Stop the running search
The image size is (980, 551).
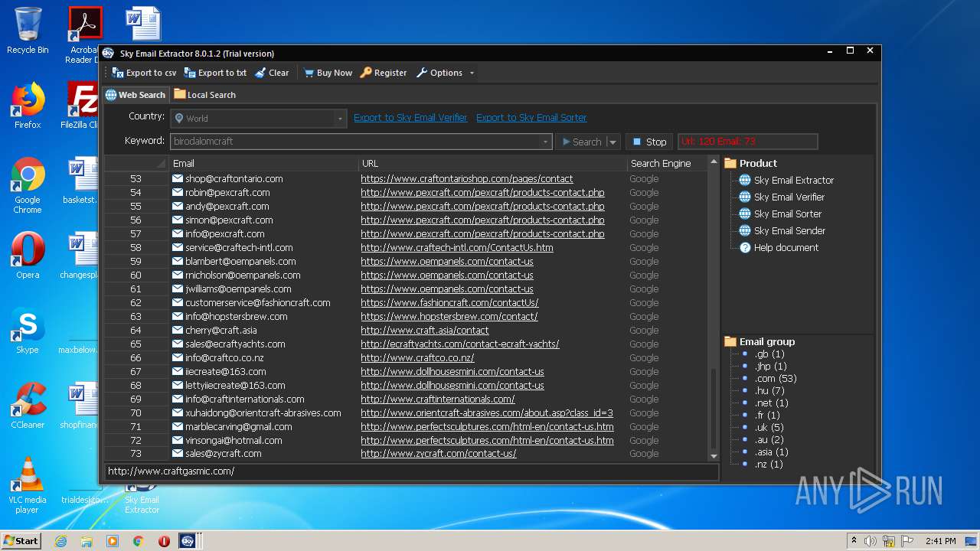pos(649,142)
